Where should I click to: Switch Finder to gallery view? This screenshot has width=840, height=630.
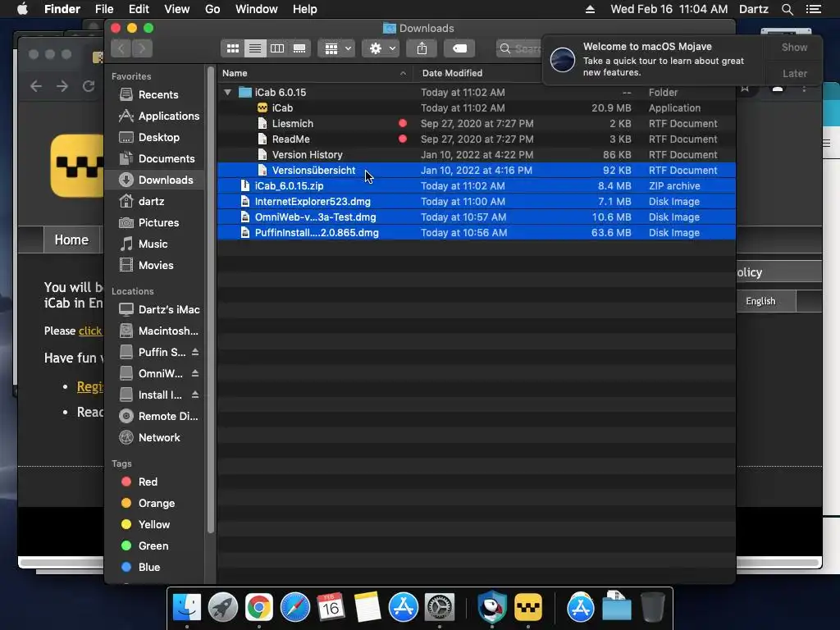tap(299, 48)
